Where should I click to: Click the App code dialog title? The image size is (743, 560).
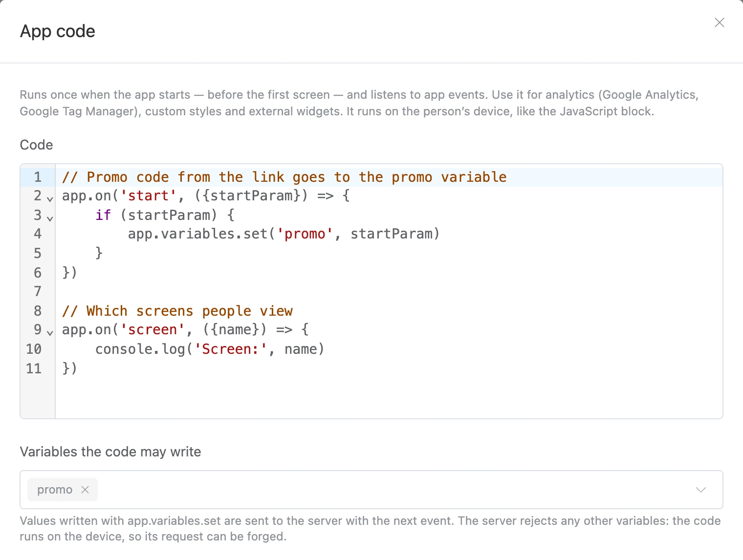tap(58, 31)
